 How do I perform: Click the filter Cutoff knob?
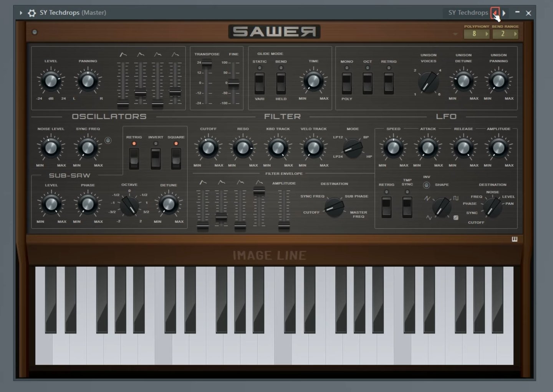coord(208,148)
